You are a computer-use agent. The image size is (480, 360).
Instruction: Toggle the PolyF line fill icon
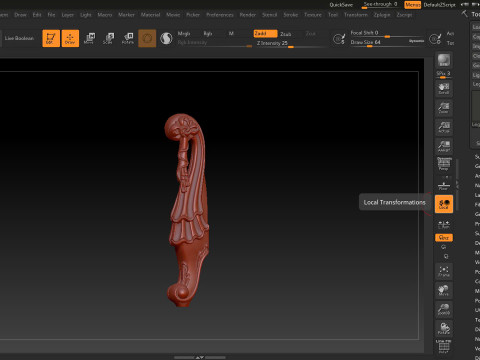[x=444, y=346]
